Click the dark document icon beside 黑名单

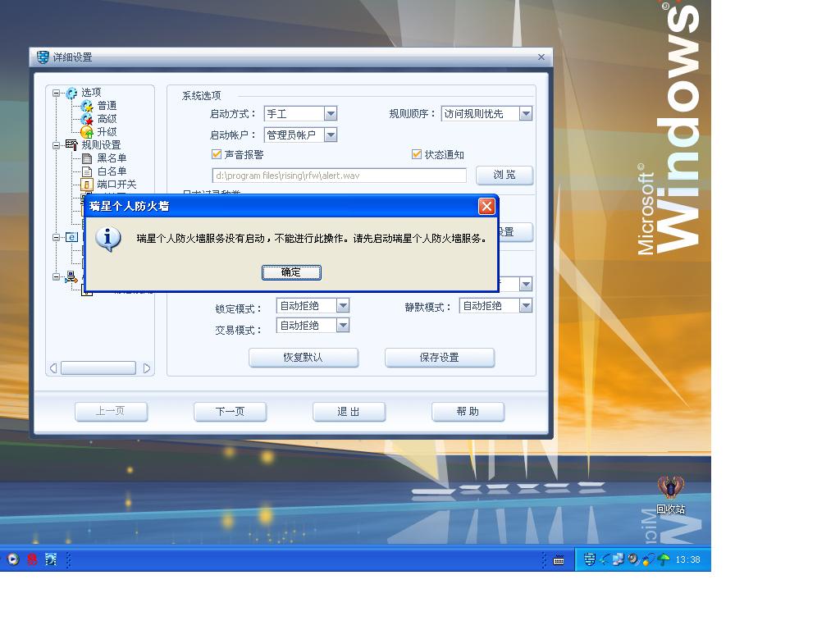[87, 158]
